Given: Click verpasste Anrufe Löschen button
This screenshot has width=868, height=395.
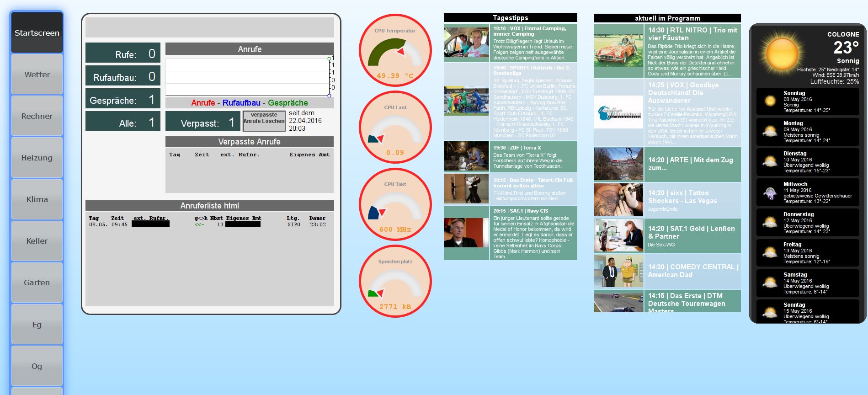Looking at the screenshot, I should [x=264, y=121].
